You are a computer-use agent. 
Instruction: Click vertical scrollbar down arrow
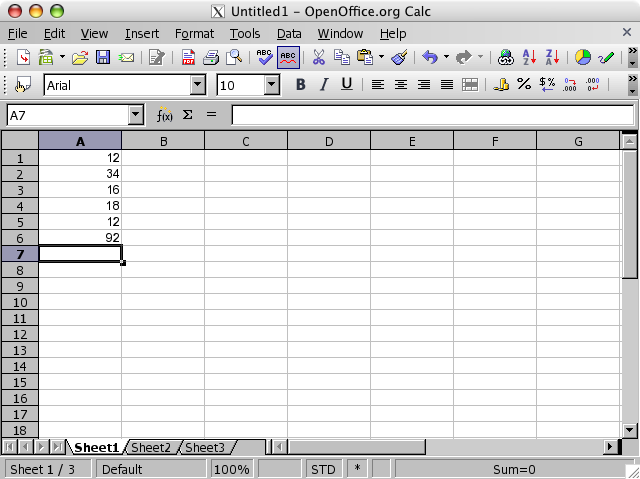click(x=629, y=429)
